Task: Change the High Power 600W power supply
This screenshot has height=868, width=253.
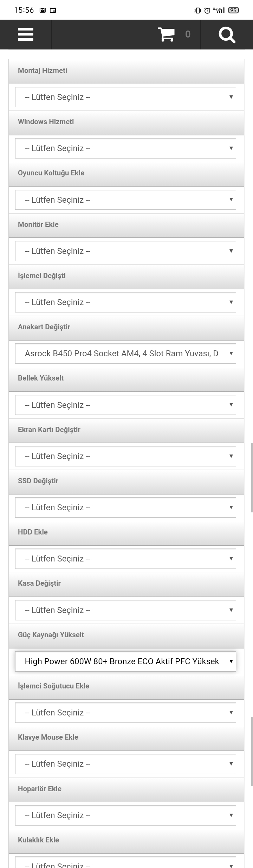Action: [125, 661]
